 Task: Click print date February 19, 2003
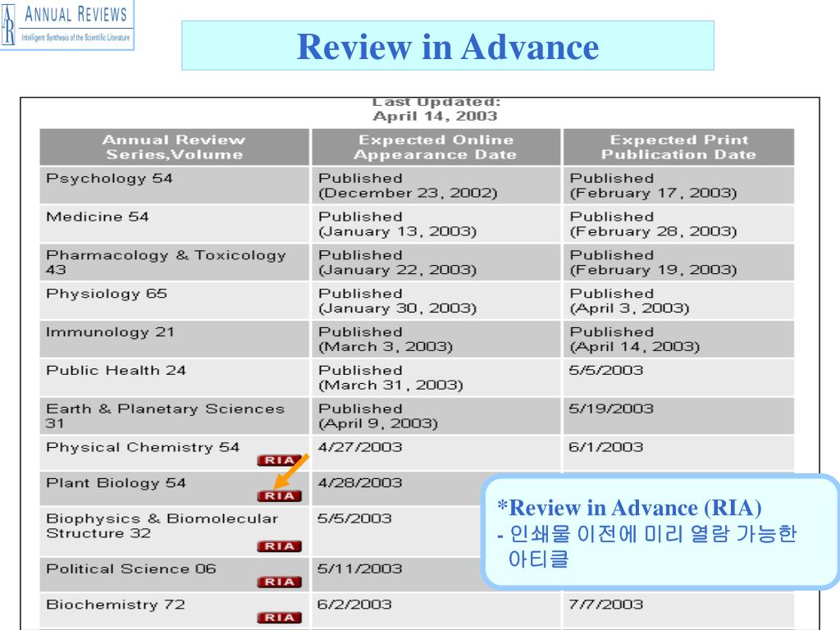(x=653, y=270)
